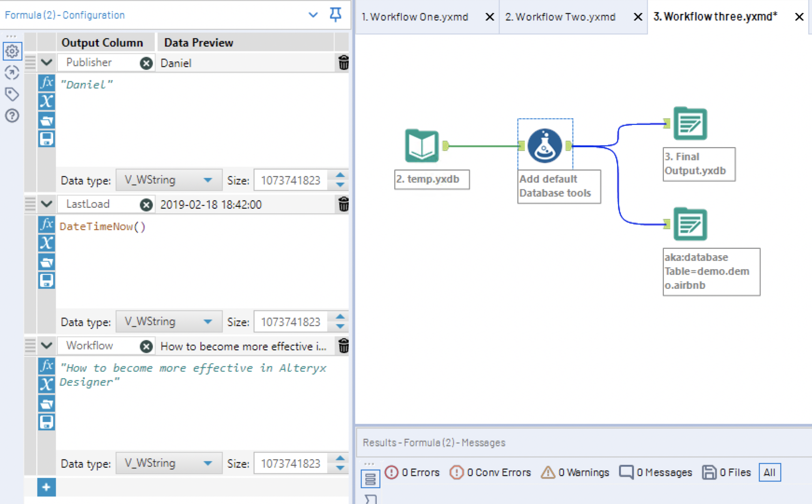Open the annotation tag icon in Formula configuration
The image size is (812, 504).
[x=12, y=94]
